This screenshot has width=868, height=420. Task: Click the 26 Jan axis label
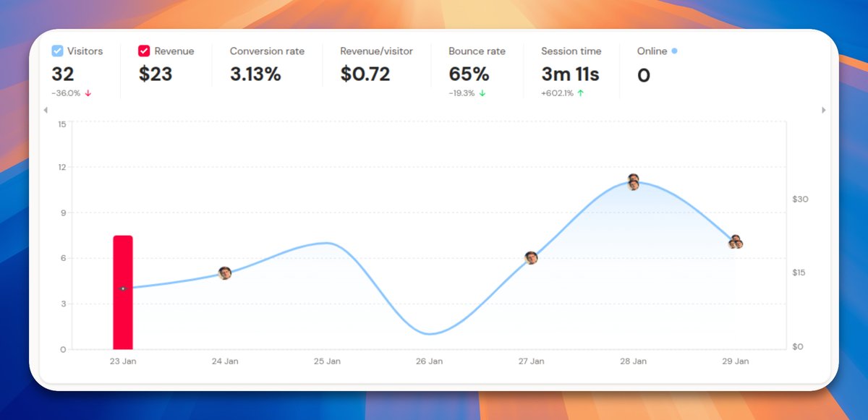430,361
